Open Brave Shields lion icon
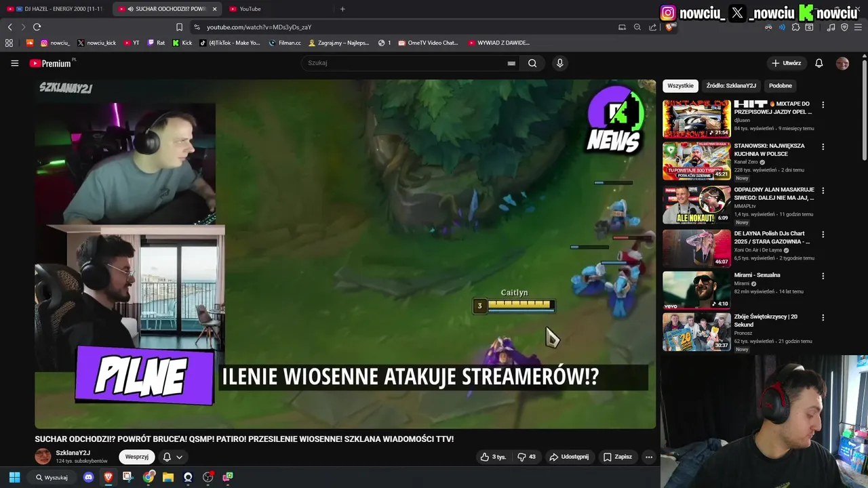The height and width of the screenshot is (488, 868). coord(669,27)
